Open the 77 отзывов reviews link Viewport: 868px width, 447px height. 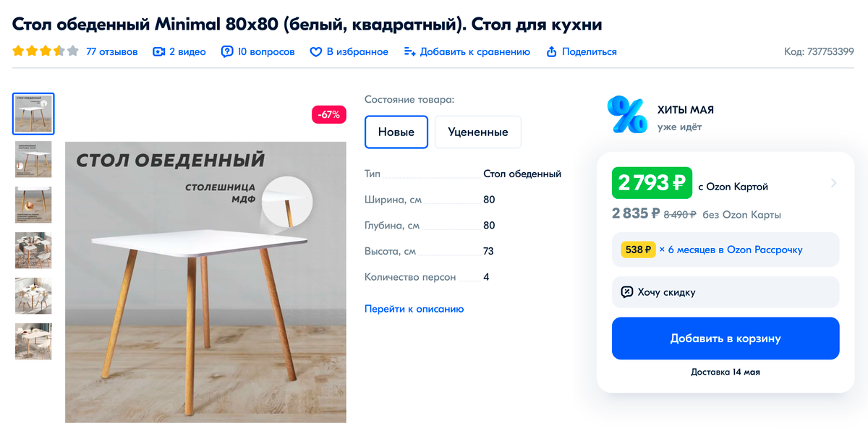pos(111,52)
